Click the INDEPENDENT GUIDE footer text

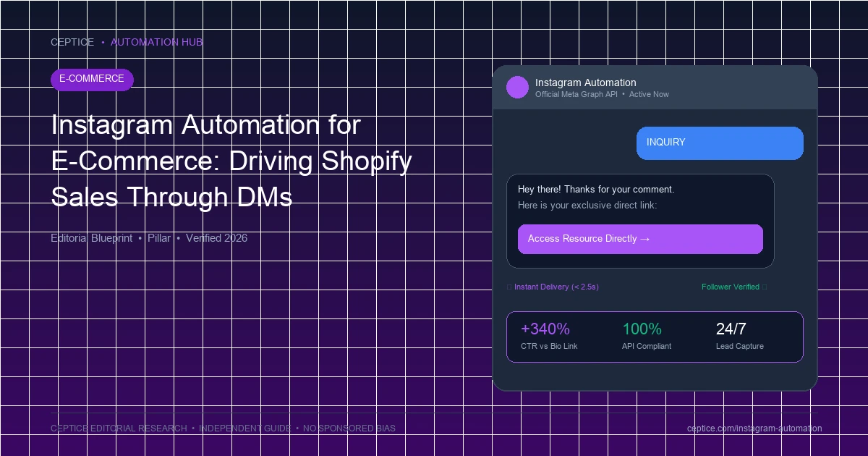[245, 428]
